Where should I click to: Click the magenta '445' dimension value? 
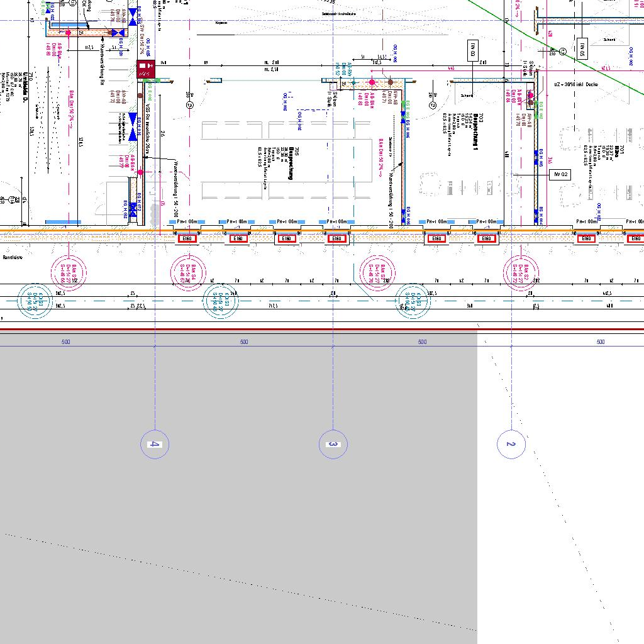click(451, 69)
